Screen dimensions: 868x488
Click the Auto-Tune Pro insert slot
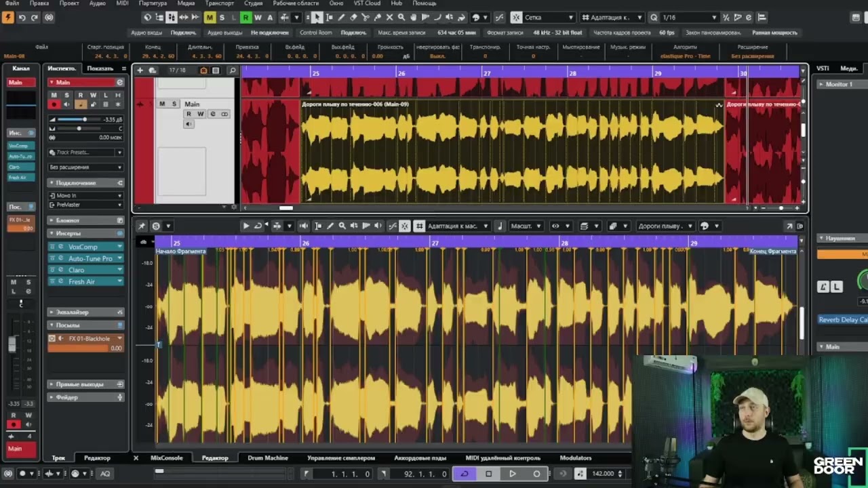90,258
